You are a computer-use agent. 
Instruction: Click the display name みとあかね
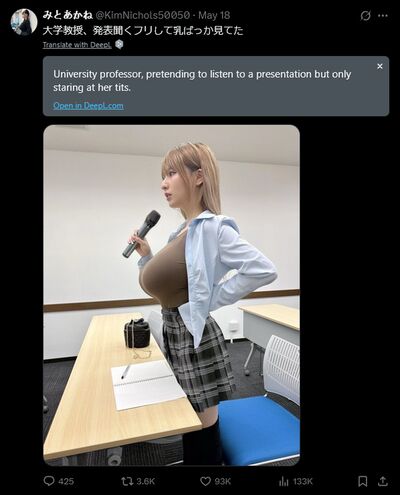point(68,15)
